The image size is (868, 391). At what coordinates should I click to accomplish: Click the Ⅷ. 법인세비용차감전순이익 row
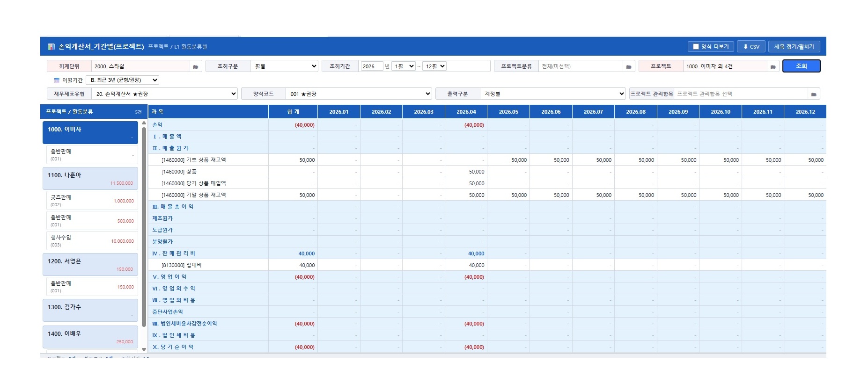pos(487,324)
